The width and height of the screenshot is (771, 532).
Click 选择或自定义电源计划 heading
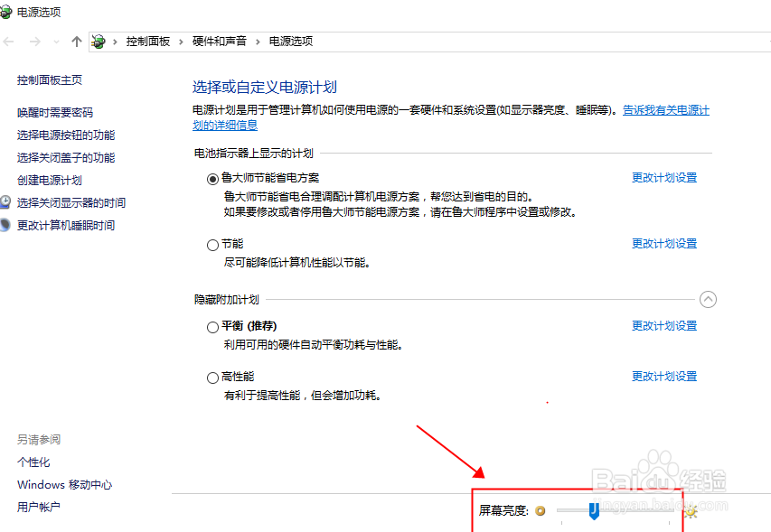265,88
